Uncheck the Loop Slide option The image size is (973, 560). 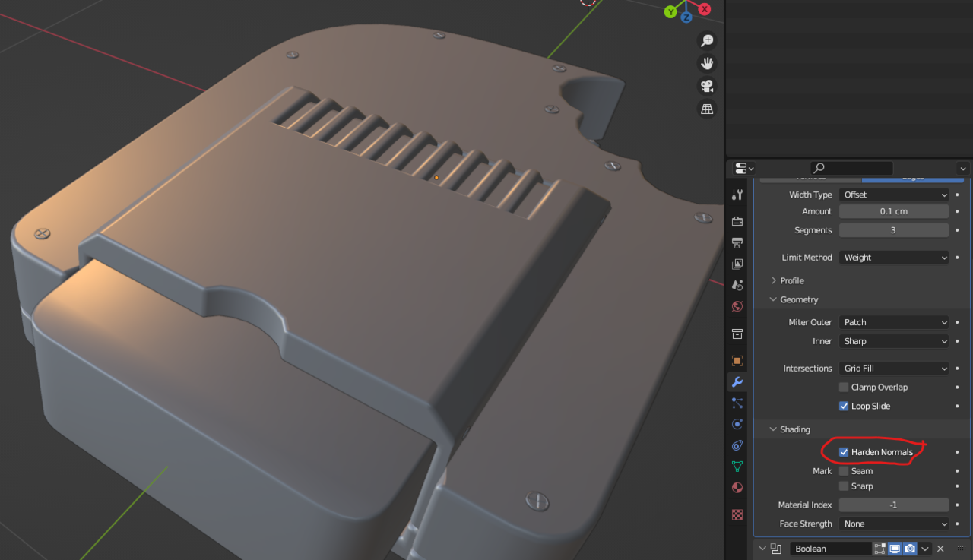click(x=844, y=407)
